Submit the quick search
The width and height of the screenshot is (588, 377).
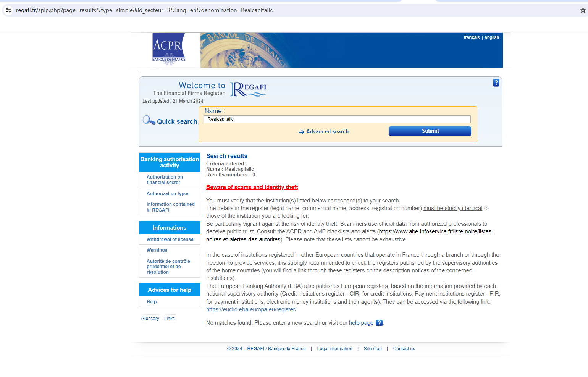430,131
